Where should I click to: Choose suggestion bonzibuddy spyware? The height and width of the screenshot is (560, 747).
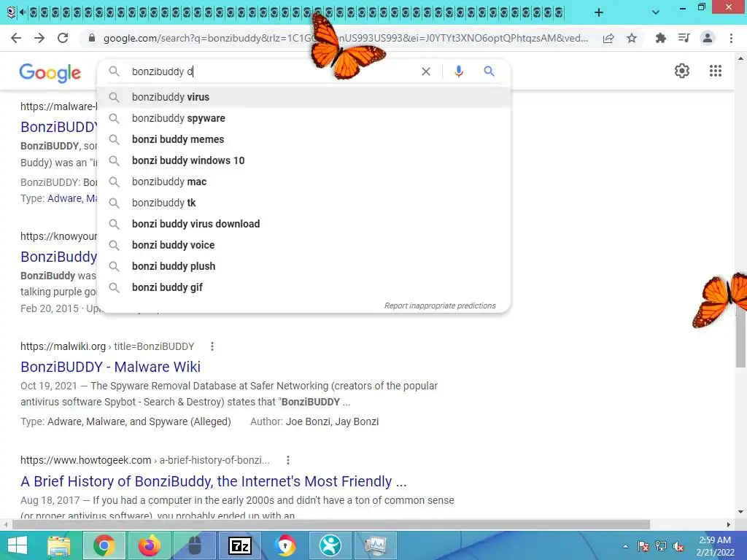pyautogui.click(x=304, y=118)
